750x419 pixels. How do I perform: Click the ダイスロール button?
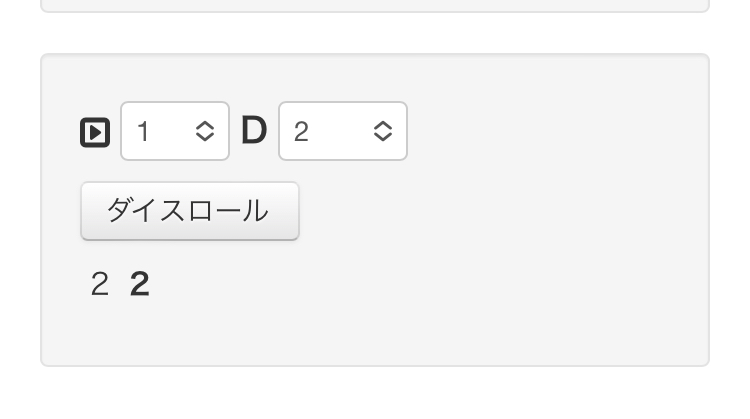pos(189,211)
